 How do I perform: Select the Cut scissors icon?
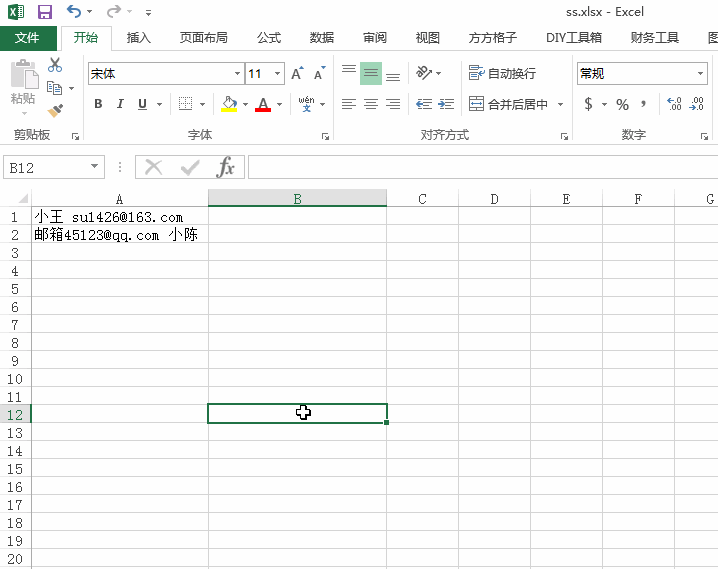(55, 65)
